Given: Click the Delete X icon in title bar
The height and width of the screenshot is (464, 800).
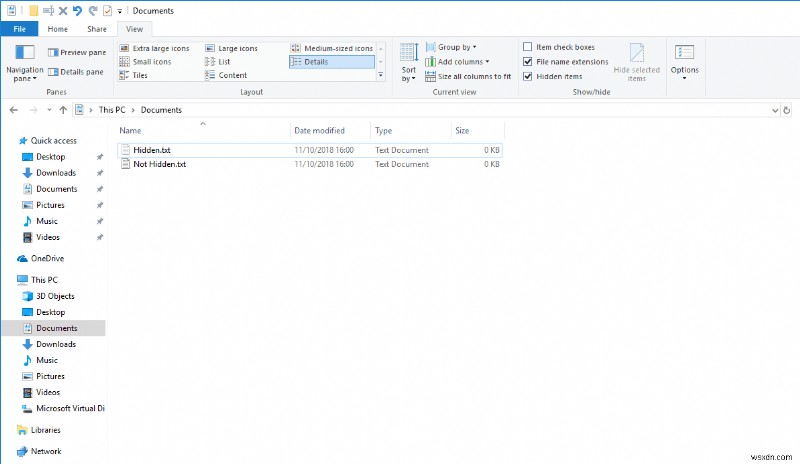Looking at the screenshot, I should pyautogui.click(x=63, y=10).
